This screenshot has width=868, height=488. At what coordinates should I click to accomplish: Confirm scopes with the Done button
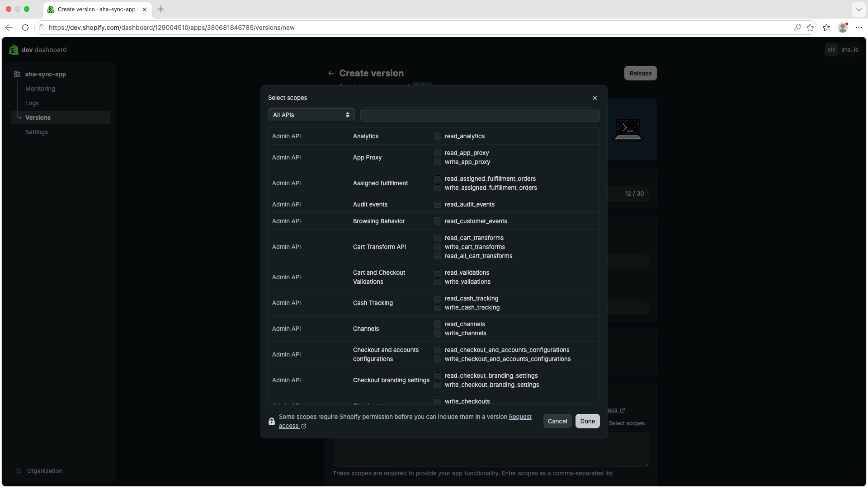tap(588, 421)
